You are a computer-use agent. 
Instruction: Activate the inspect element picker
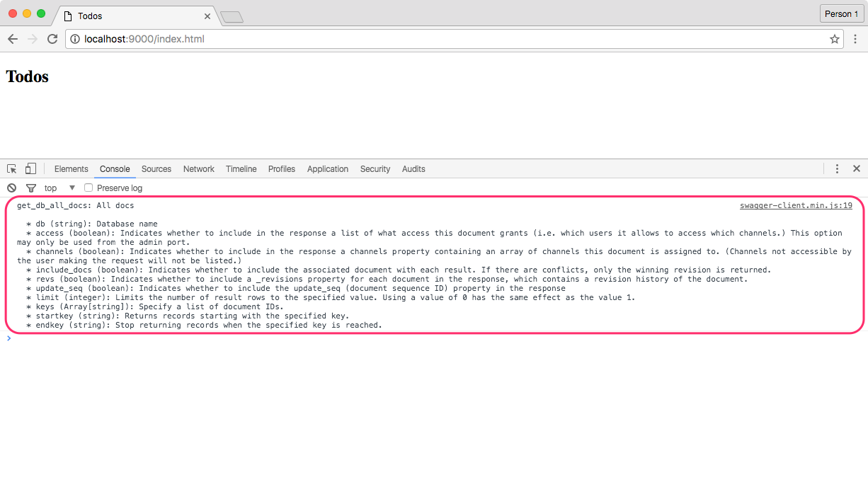tap(12, 169)
